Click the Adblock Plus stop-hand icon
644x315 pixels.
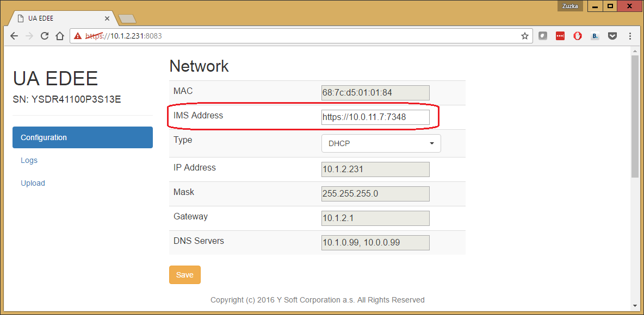[x=578, y=36]
